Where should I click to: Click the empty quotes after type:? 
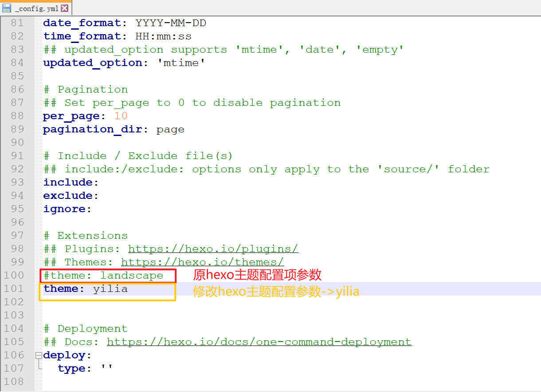click(106, 369)
